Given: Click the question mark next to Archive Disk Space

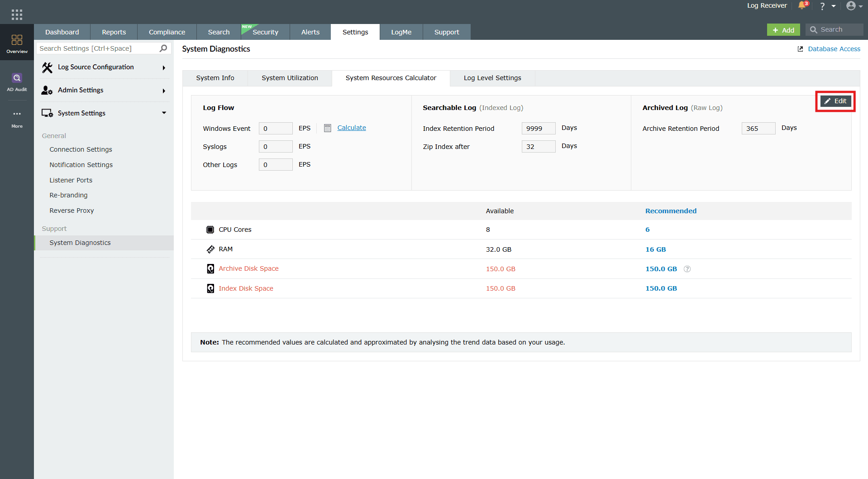Looking at the screenshot, I should pos(687,269).
